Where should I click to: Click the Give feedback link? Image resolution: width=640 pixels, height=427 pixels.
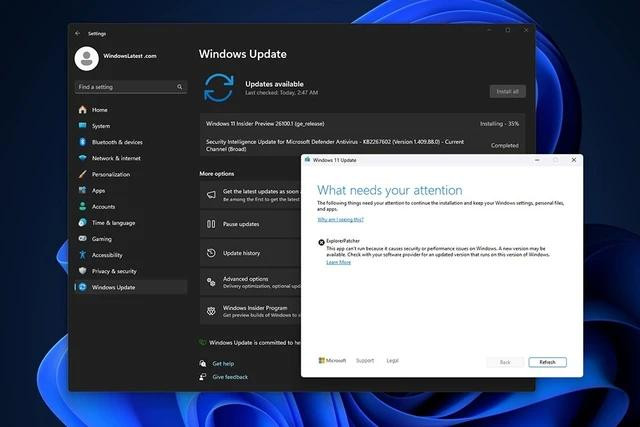(x=230, y=377)
